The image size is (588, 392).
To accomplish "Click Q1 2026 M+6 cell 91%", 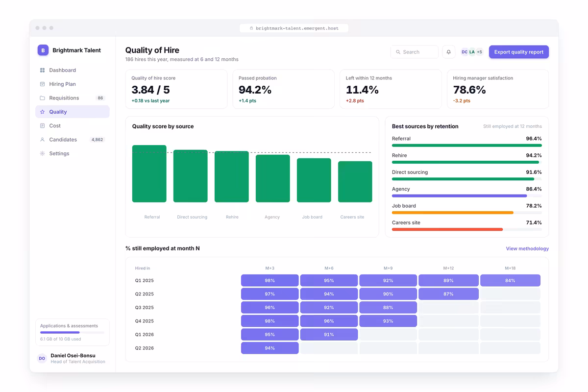I will 329,335.
